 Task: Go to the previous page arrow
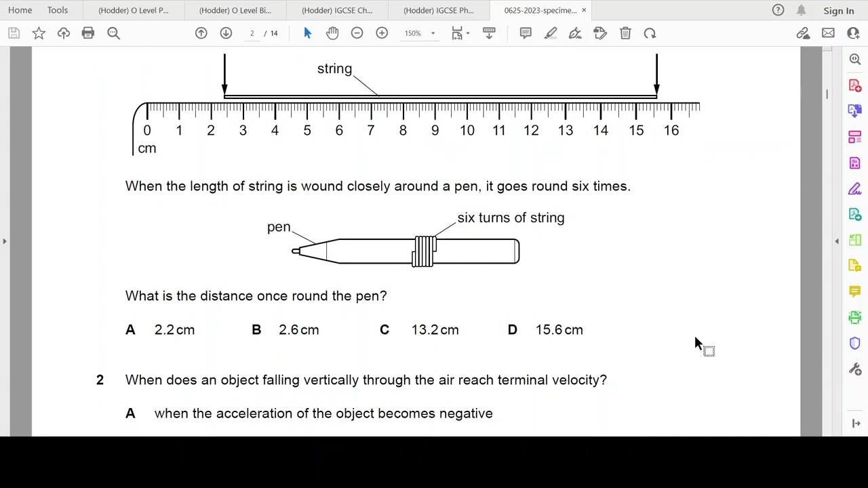(x=201, y=33)
